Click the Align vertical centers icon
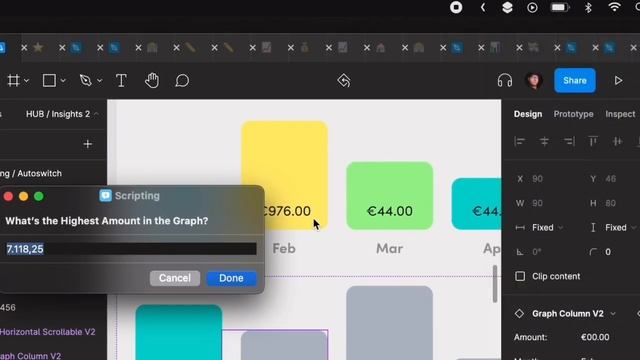This screenshot has height=360, width=640. click(x=618, y=142)
